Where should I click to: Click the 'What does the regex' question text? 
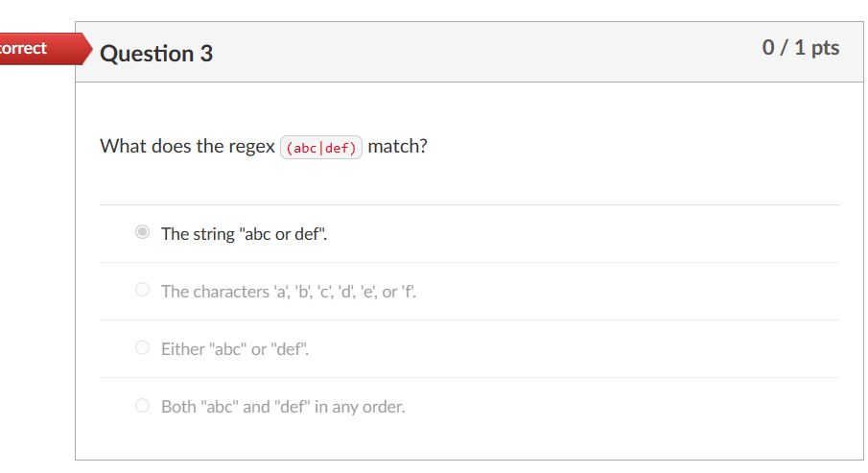[x=187, y=146]
